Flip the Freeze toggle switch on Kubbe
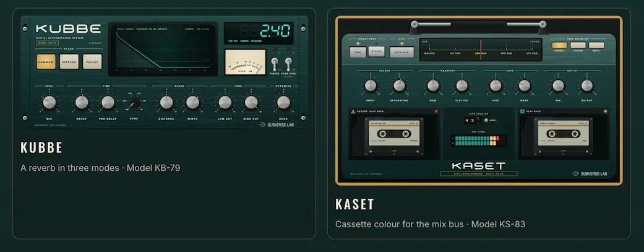 point(275,64)
